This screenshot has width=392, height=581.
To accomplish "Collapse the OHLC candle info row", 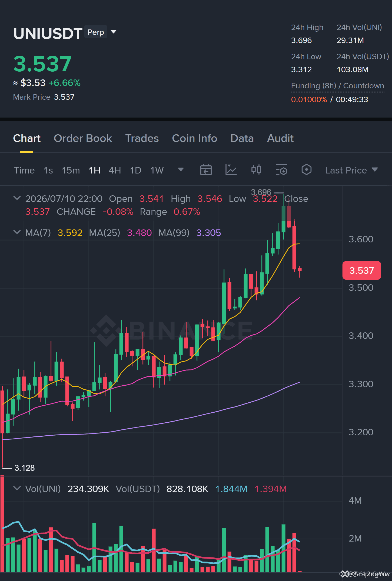I will click(17, 198).
